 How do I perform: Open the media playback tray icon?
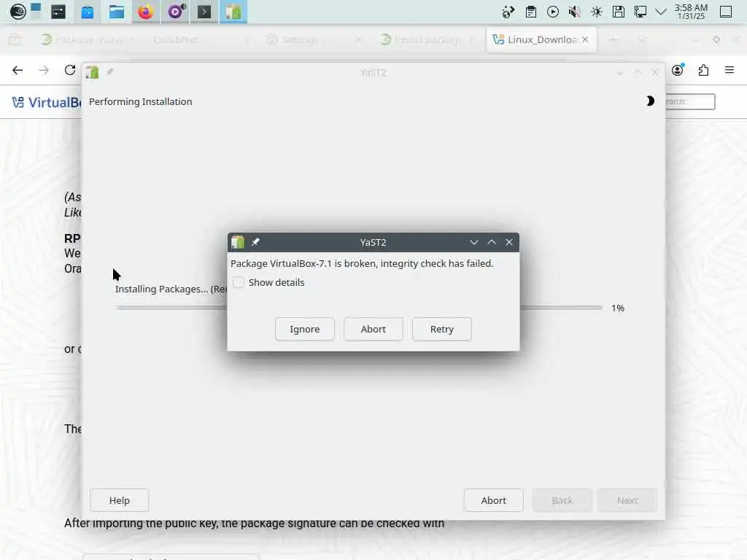pyautogui.click(x=553, y=12)
